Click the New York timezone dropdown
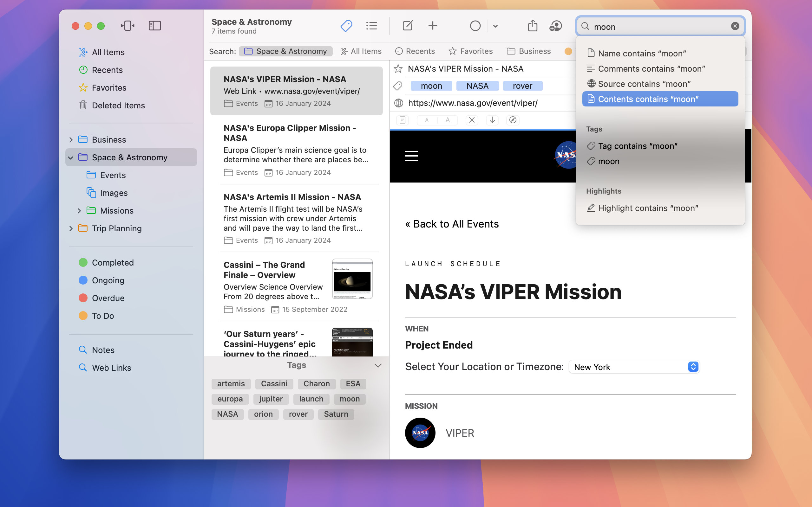This screenshot has width=812, height=507. (x=634, y=367)
